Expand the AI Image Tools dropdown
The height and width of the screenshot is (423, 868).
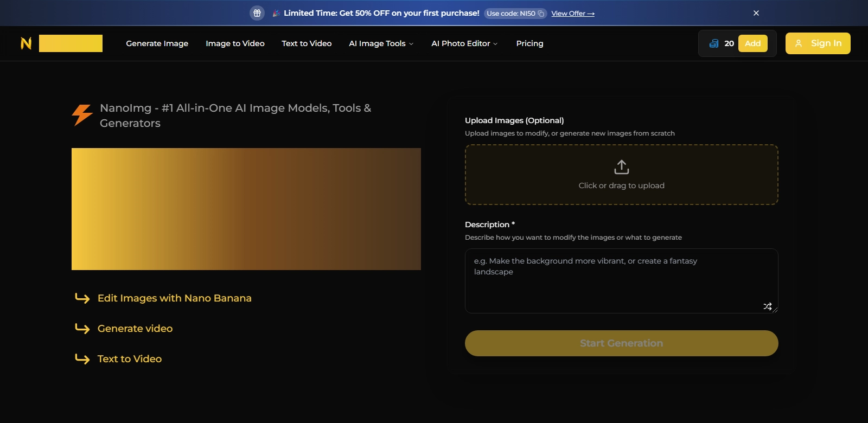tap(381, 43)
